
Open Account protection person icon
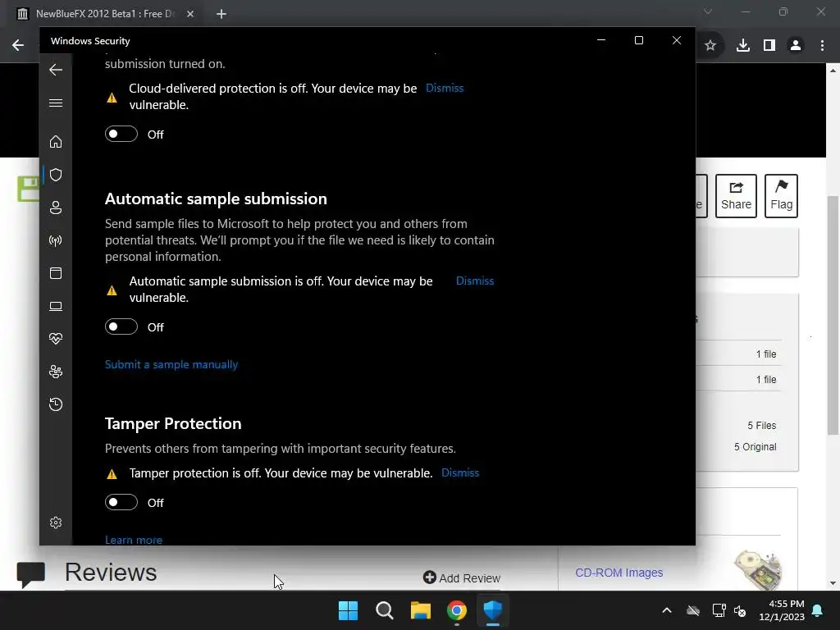[56, 208]
